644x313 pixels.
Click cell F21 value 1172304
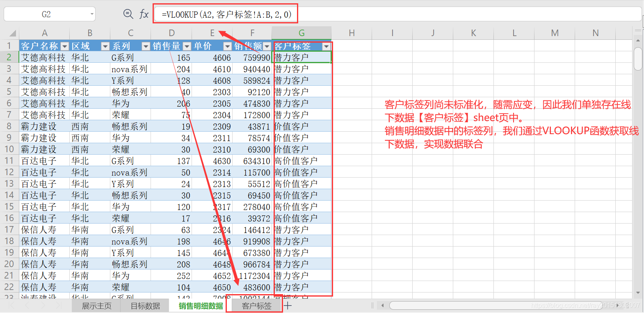[x=252, y=275]
